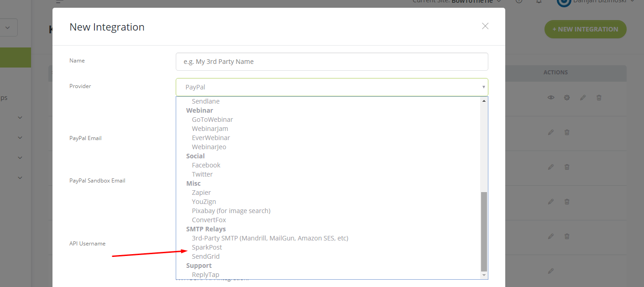Click the pencil in the bottom row without a trash icon
The width and height of the screenshot is (644, 287).
click(551, 271)
